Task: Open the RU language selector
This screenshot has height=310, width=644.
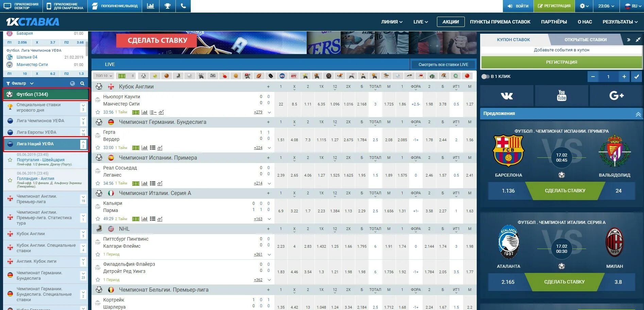Action: 632,6
